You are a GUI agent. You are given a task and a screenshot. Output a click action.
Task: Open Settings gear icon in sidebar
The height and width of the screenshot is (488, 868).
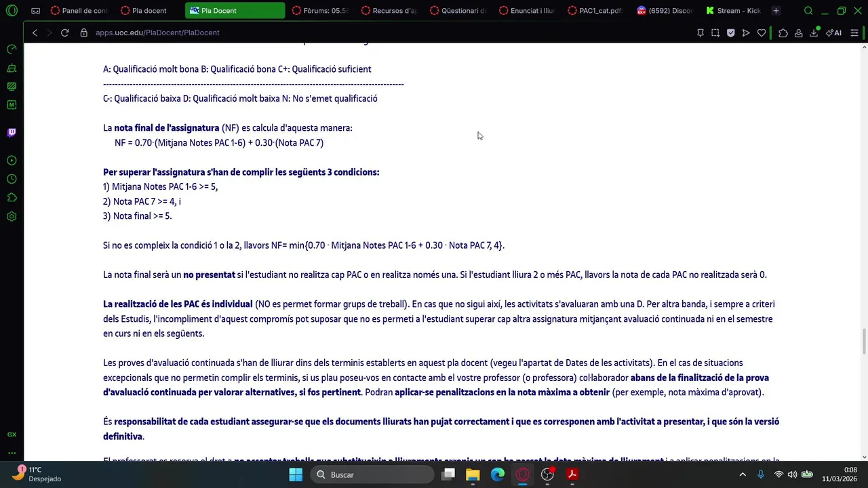point(12,217)
